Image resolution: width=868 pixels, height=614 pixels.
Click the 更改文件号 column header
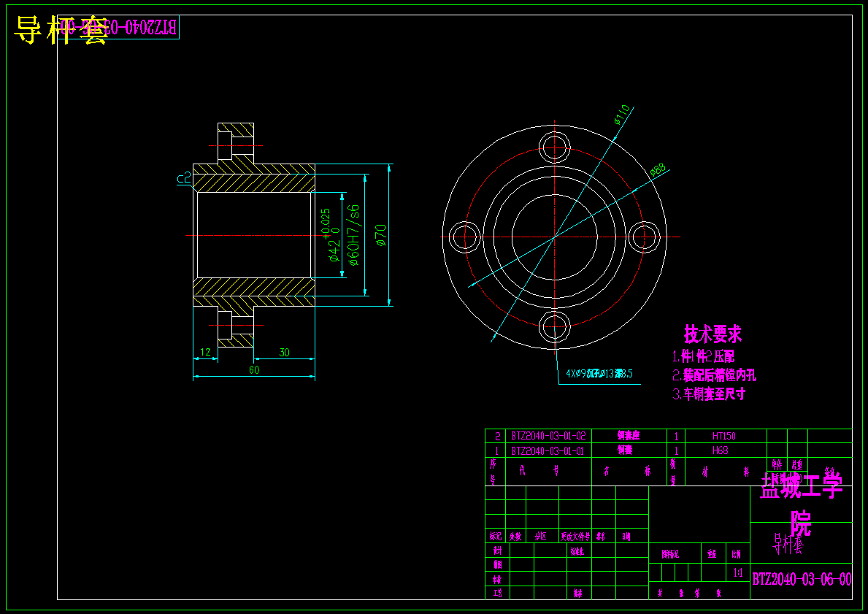[x=575, y=536]
